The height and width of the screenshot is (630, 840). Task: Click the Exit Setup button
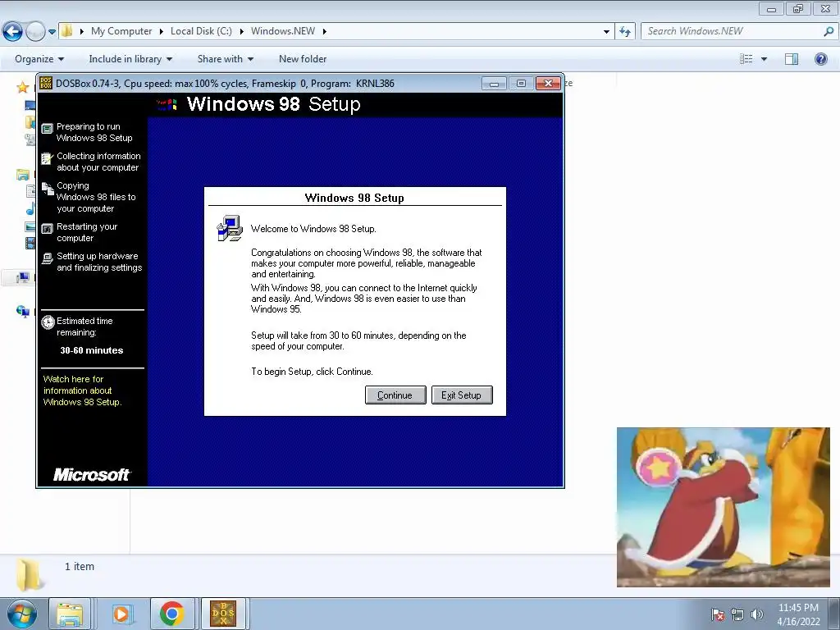(x=462, y=395)
